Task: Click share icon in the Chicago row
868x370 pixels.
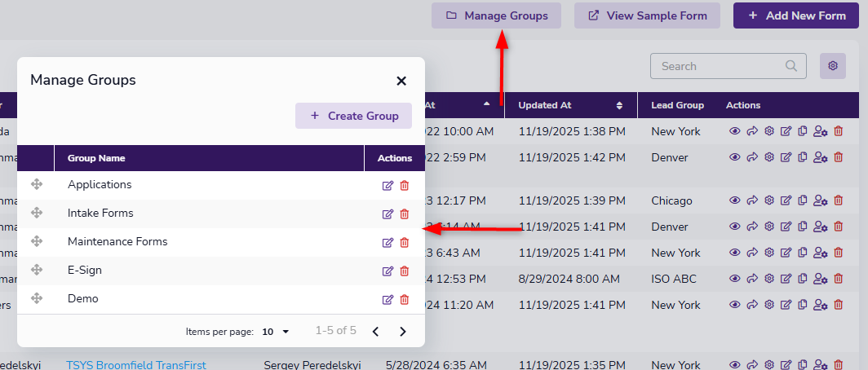Action: (752, 200)
